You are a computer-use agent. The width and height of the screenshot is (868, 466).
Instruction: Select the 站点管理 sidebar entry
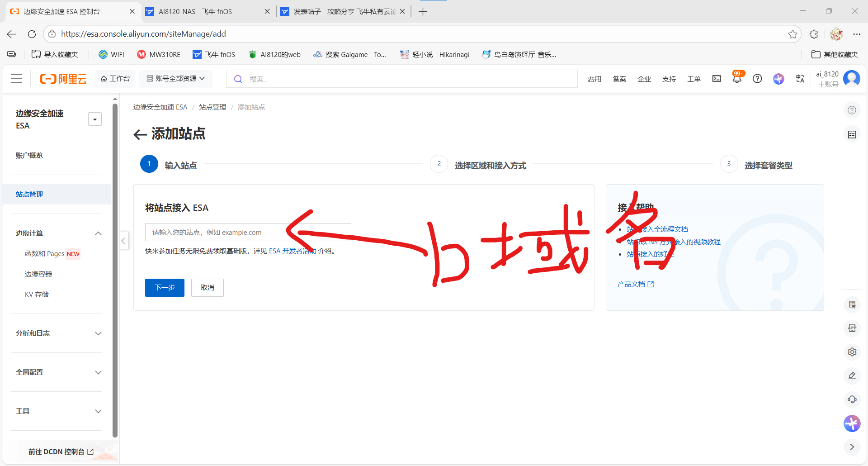click(29, 194)
